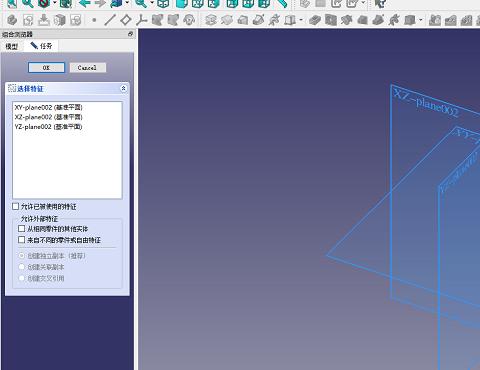Open the zoom options dropdown arrow
Viewport: 480px width, 370px height.
click(152, 3)
